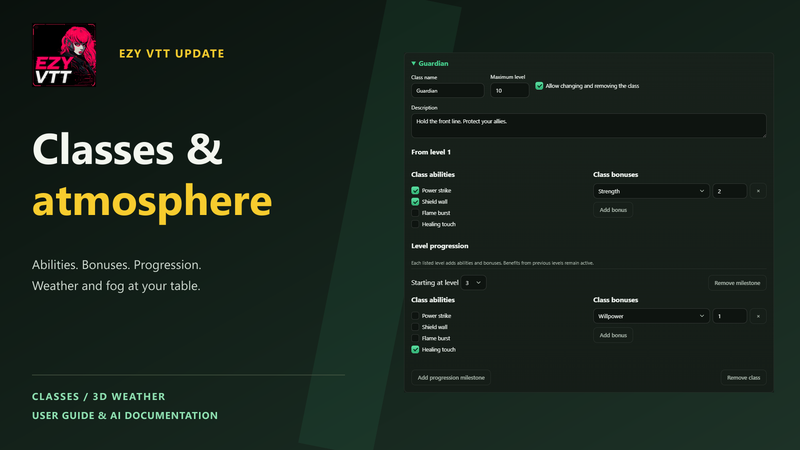Click the Remove milestone button
The width and height of the screenshot is (800, 450).
[737, 283]
